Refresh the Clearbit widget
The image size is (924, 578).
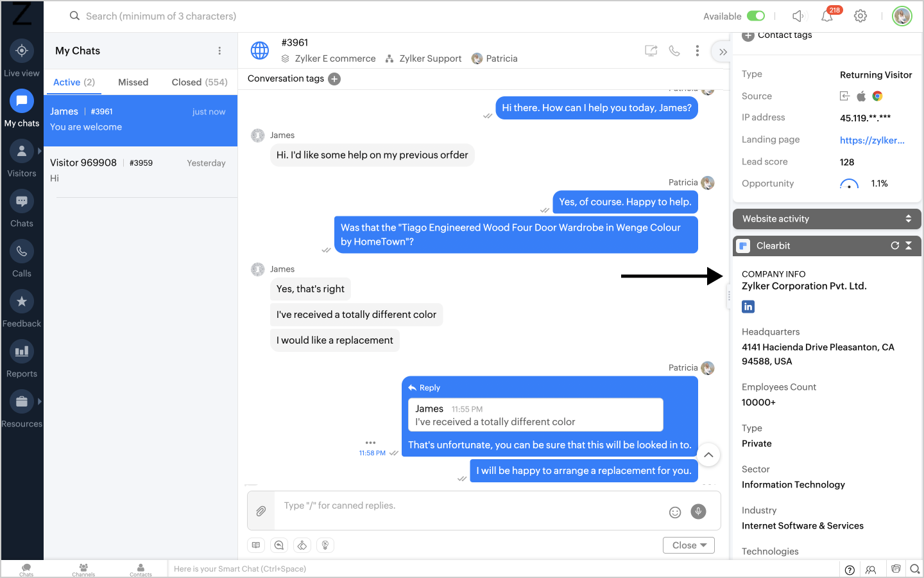coord(895,246)
